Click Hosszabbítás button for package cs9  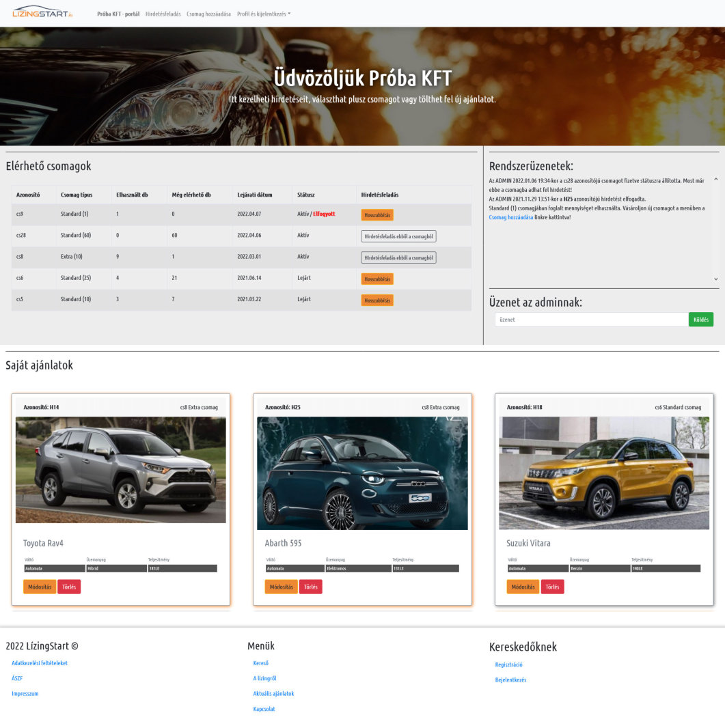(377, 214)
